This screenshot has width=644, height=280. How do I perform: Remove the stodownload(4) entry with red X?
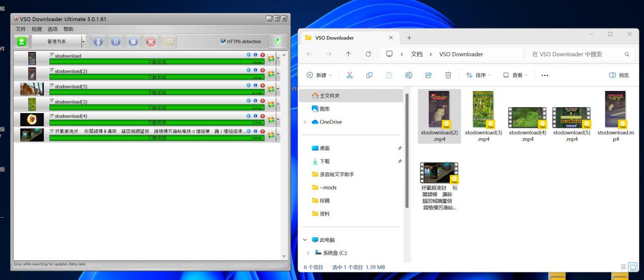tap(262, 116)
